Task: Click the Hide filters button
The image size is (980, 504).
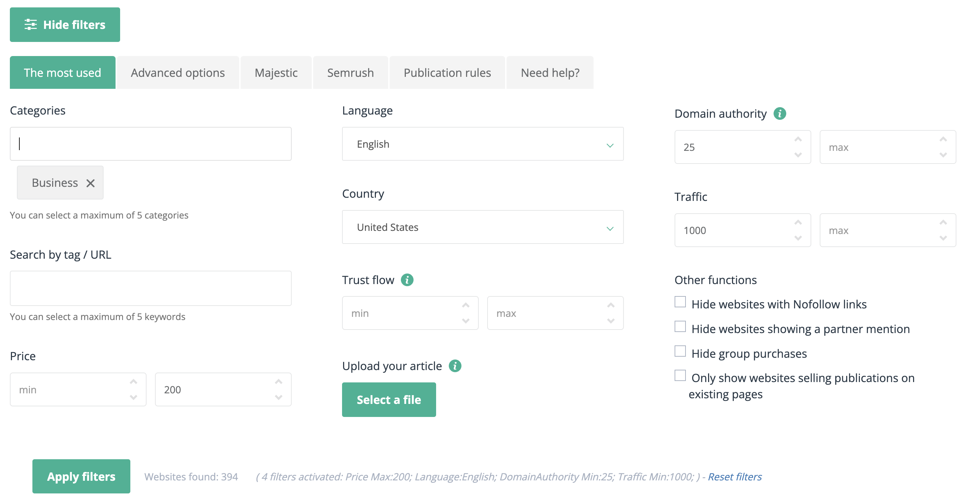Action: pyautogui.click(x=65, y=25)
